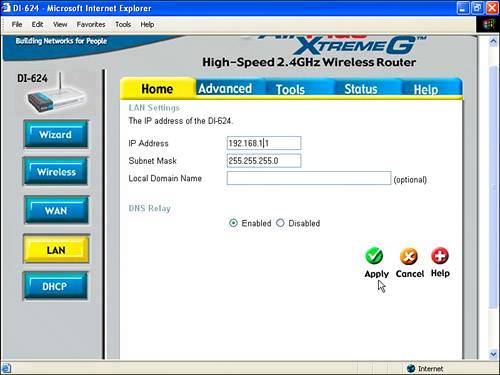The width and height of the screenshot is (500, 375).
Task: Open the View menu
Action: point(60,24)
